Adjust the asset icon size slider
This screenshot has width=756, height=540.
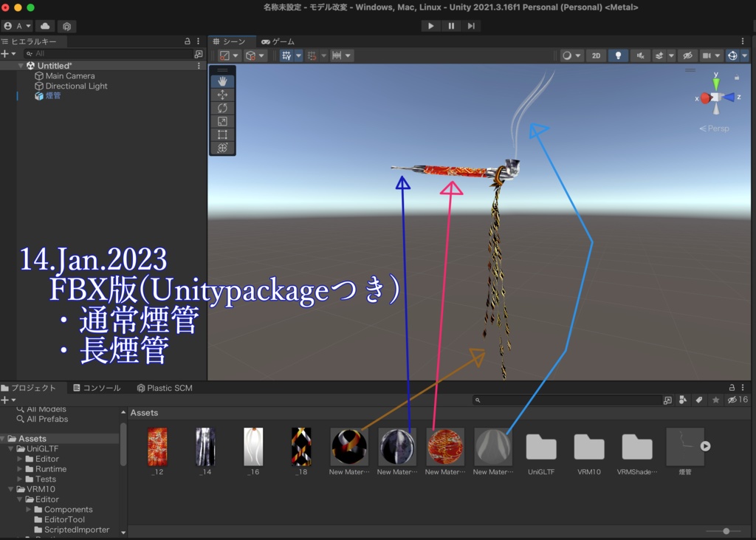click(x=726, y=531)
